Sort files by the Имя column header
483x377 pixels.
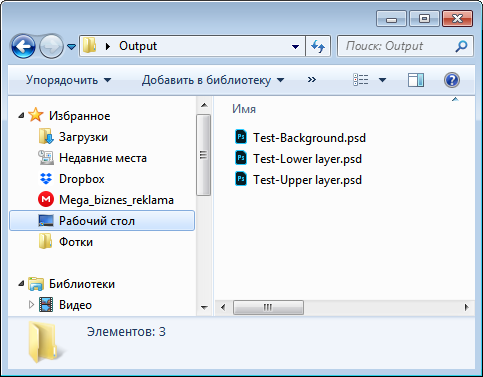(244, 109)
